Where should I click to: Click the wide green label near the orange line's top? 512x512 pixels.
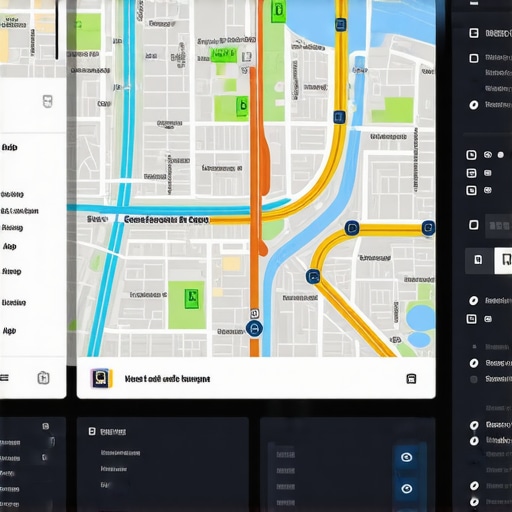click(x=224, y=55)
